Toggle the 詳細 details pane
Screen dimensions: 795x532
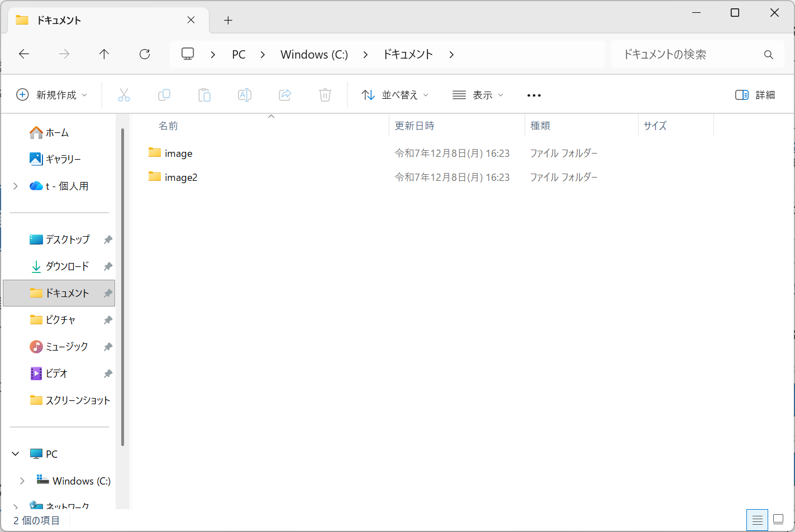(x=755, y=95)
